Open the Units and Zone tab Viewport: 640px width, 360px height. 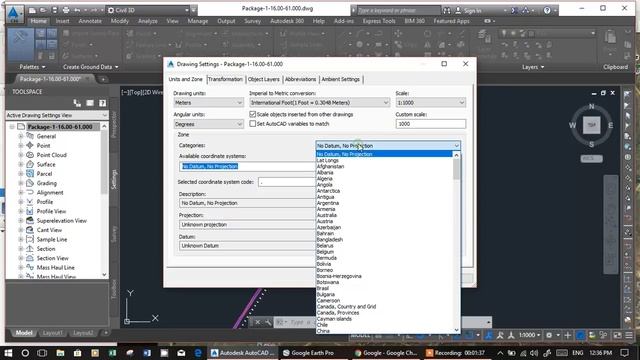click(x=186, y=79)
